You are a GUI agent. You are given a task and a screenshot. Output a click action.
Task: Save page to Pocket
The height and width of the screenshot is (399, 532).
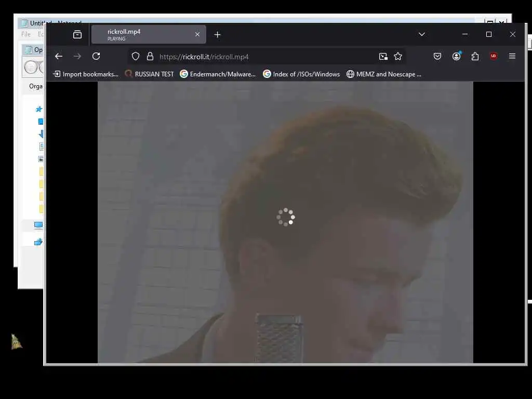pyautogui.click(x=437, y=56)
